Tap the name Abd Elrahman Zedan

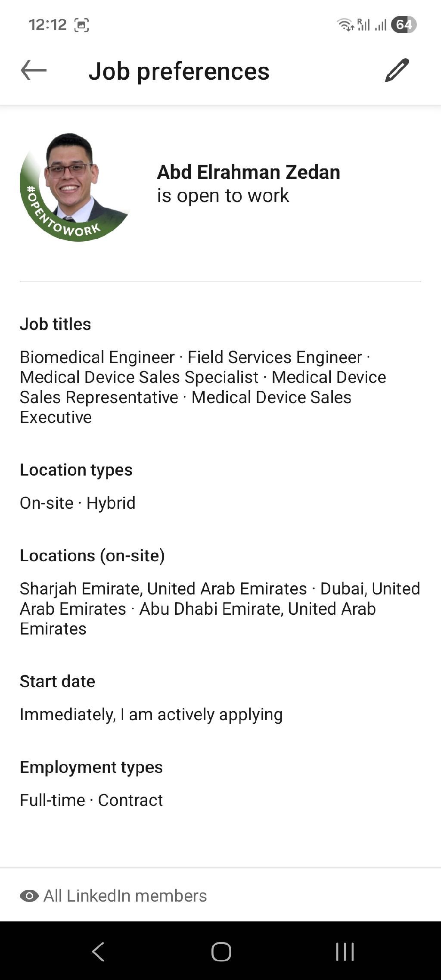point(248,172)
